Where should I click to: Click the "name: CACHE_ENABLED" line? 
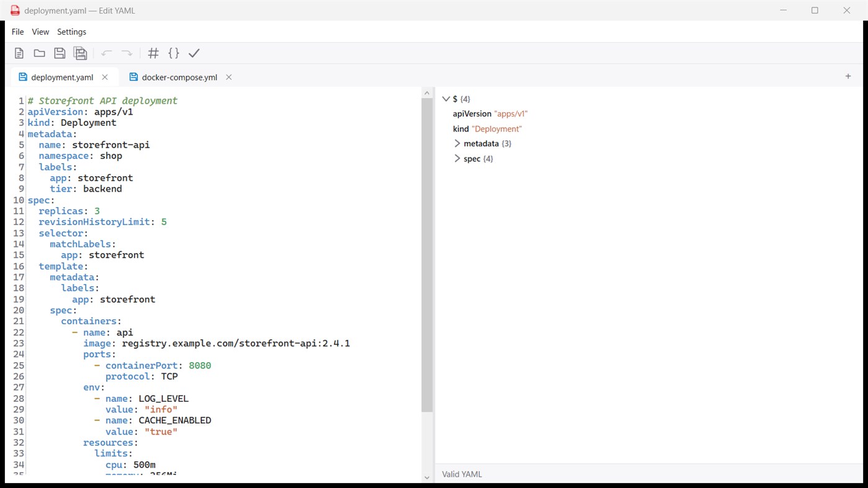click(x=158, y=420)
